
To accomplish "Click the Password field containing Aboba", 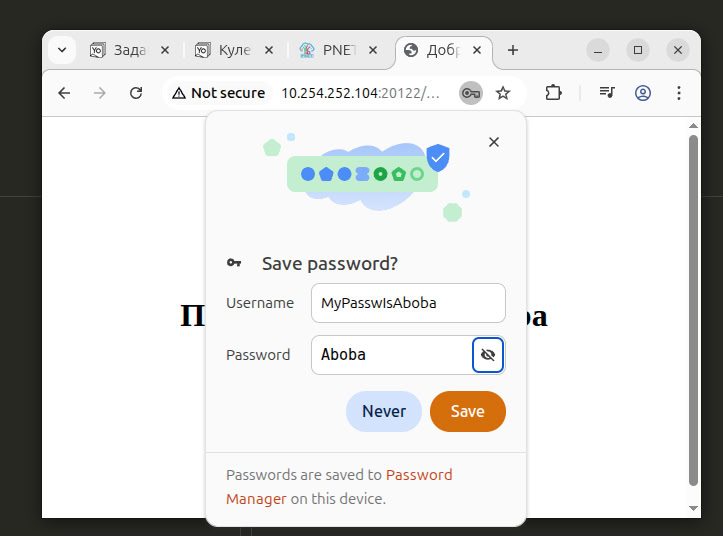I will (x=392, y=355).
